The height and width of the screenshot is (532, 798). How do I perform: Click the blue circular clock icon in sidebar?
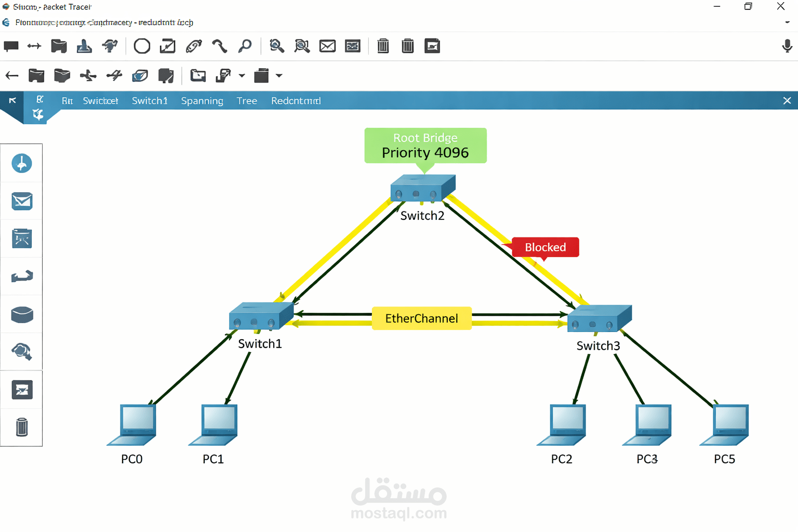tap(21, 163)
